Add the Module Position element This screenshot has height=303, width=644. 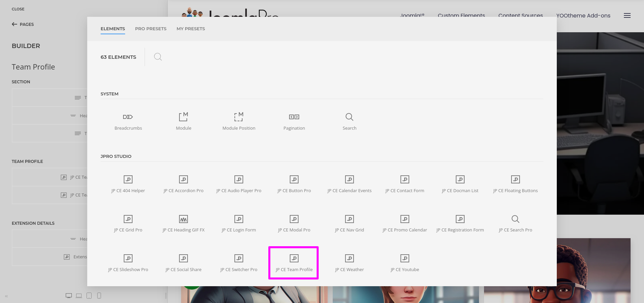[238, 121]
